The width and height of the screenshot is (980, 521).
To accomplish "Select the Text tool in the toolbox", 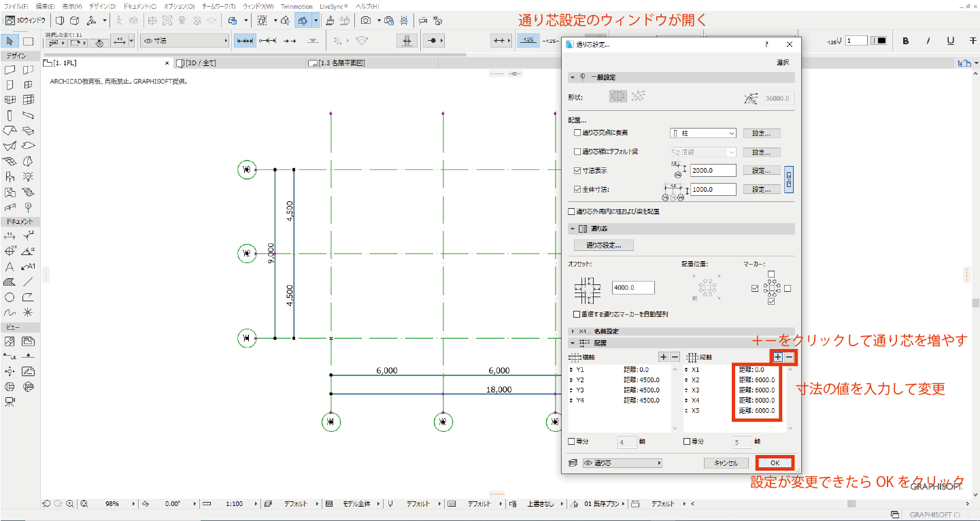I will pos(10,267).
